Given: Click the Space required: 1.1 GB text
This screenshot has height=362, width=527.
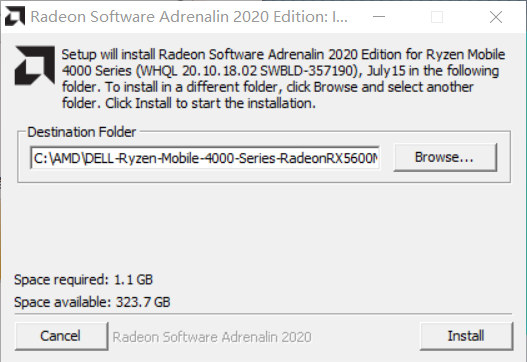Looking at the screenshot, I should pos(83,280).
